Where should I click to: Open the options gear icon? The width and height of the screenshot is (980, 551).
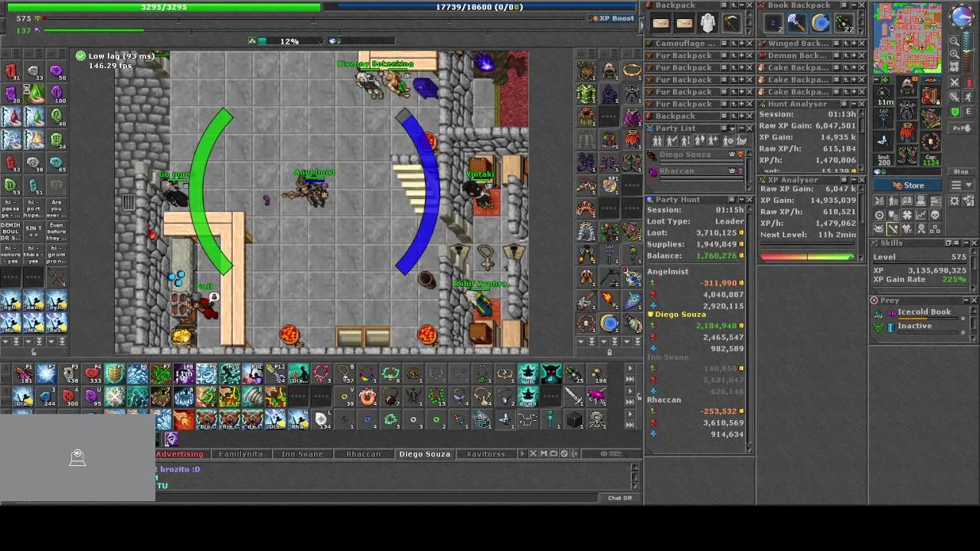954,201
